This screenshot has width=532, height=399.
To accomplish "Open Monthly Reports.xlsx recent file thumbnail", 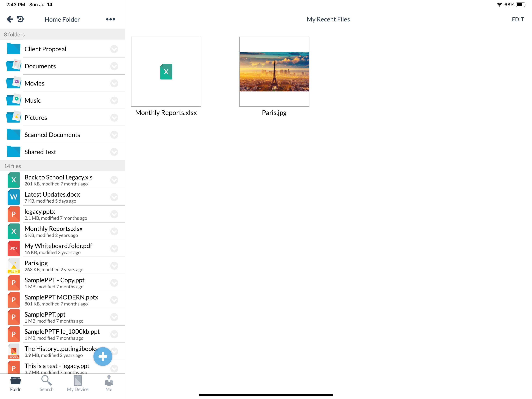I will click(x=166, y=72).
